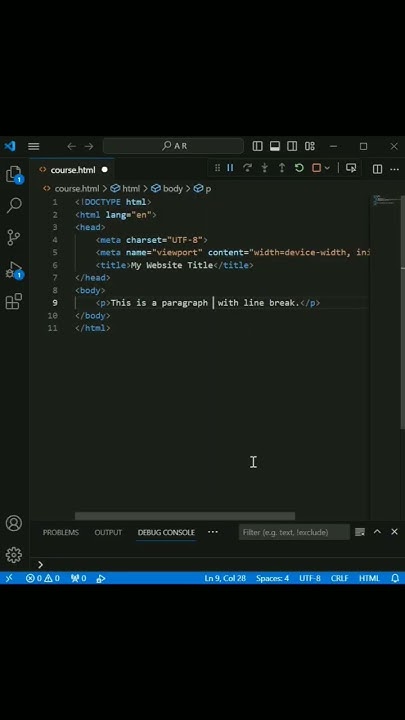Click line number 9 in the gutter
This screenshot has width=405, height=720.
(55, 303)
